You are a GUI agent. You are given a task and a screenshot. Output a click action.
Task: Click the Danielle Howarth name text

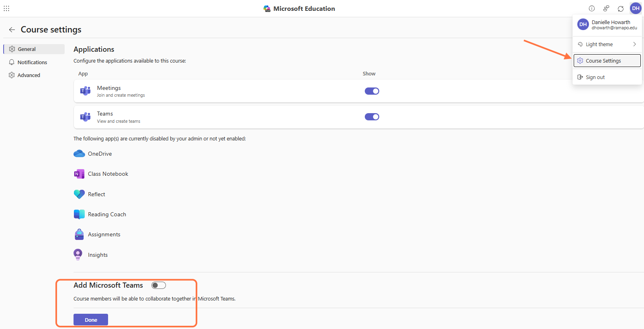(x=611, y=22)
